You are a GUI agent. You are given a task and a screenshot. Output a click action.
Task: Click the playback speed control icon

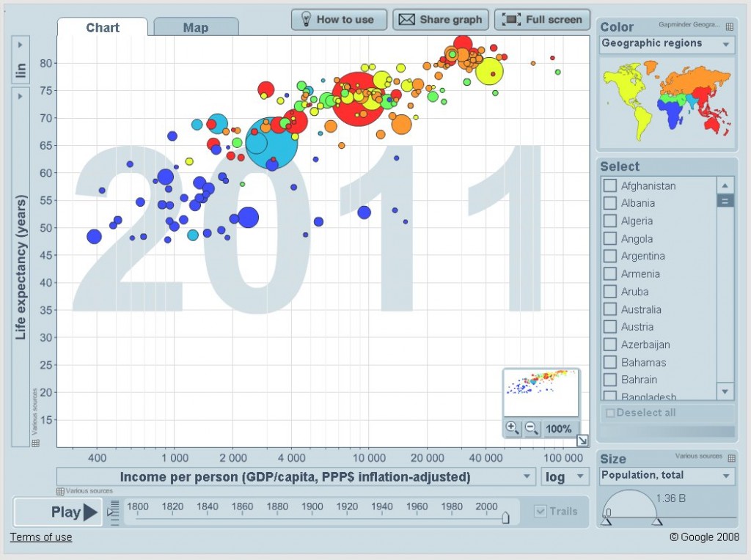[x=113, y=512]
